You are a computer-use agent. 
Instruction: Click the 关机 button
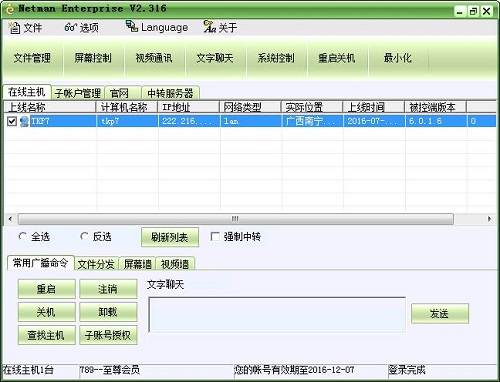tap(47, 312)
